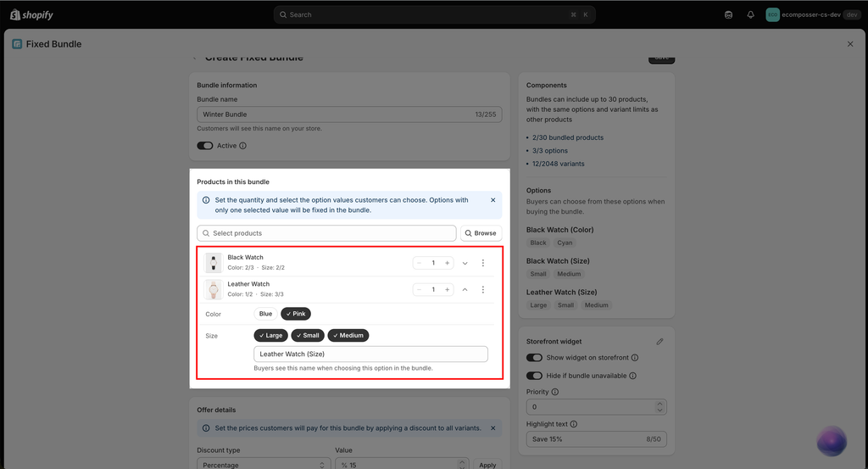Click the Priority number field
Viewport: 868px width, 469px height.
pyautogui.click(x=590, y=407)
